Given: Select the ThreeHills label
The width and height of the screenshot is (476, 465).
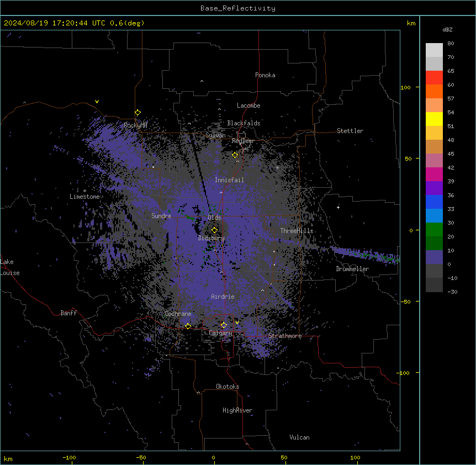Looking at the screenshot, I should click(x=297, y=231).
